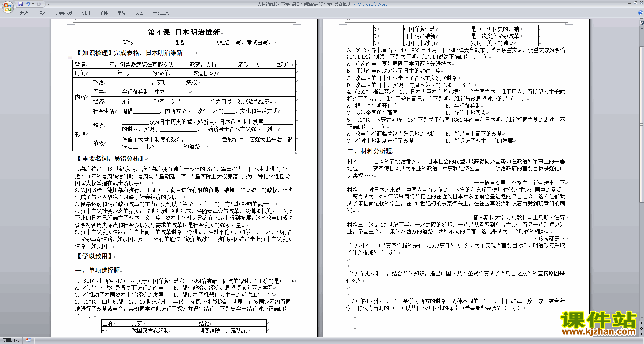The width and height of the screenshot is (644, 344).
Task: Jump to previous page double-arrow
Action: click(642, 323)
